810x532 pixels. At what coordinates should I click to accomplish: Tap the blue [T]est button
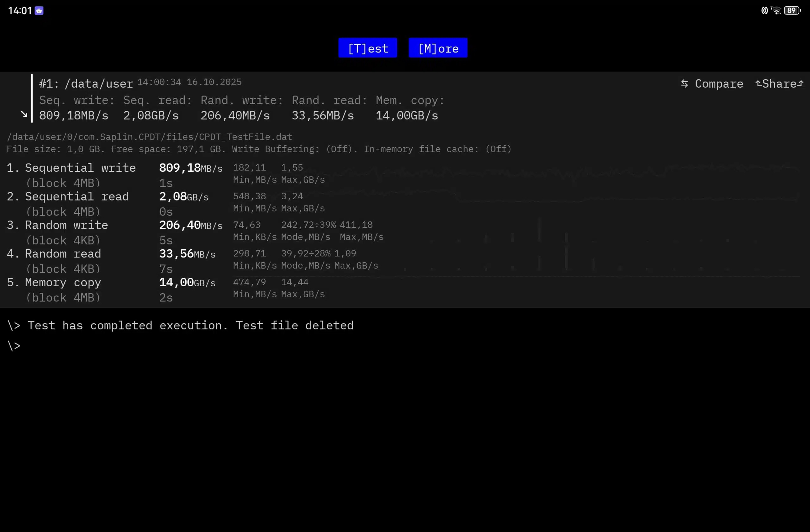coord(368,48)
